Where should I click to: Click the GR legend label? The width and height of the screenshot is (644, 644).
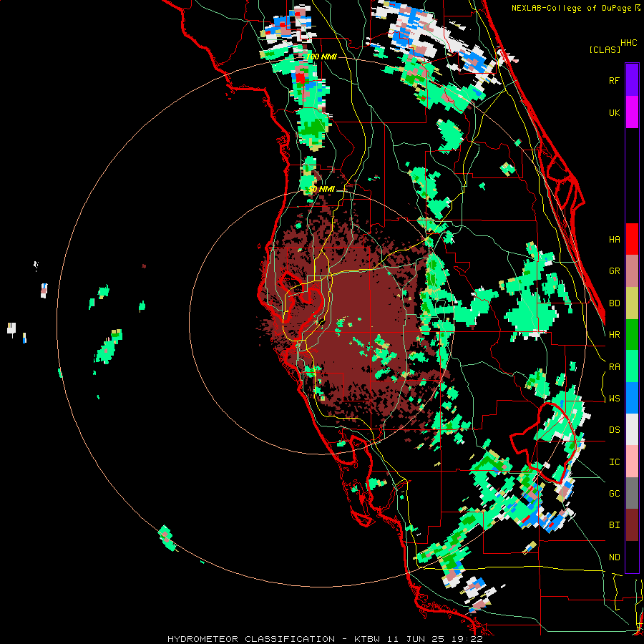tap(614, 270)
